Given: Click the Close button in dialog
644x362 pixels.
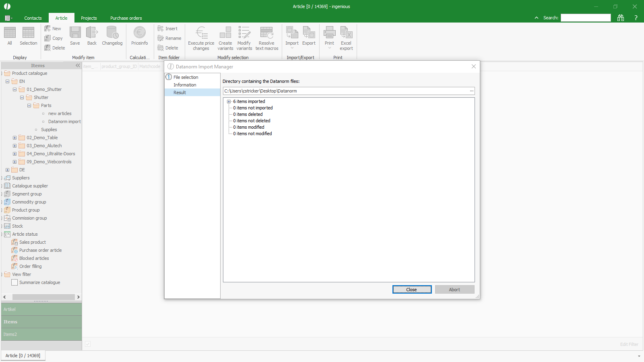Looking at the screenshot, I should (412, 290).
